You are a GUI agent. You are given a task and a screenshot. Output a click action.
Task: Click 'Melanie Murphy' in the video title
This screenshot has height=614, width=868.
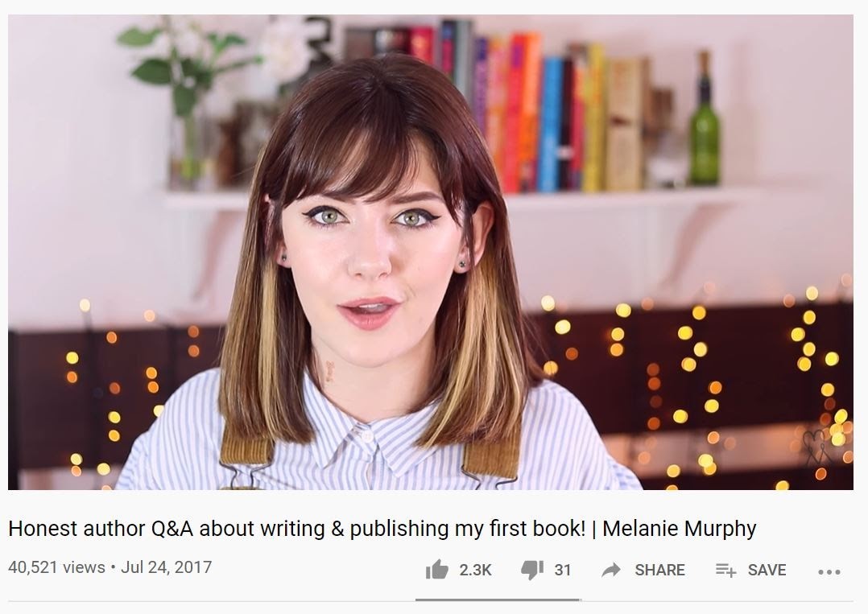pyautogui.click(x=680, y=528)
